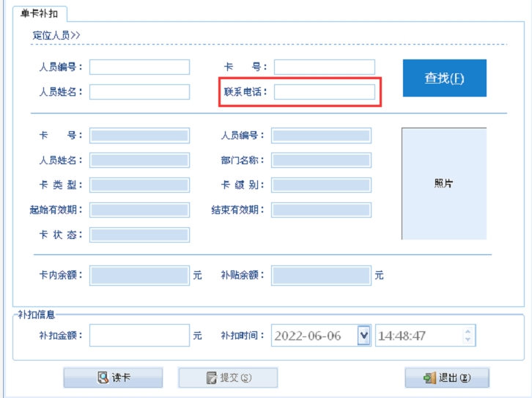
Task: Click the 照片 photo placeholder box
Action: [x=443, y=184]
